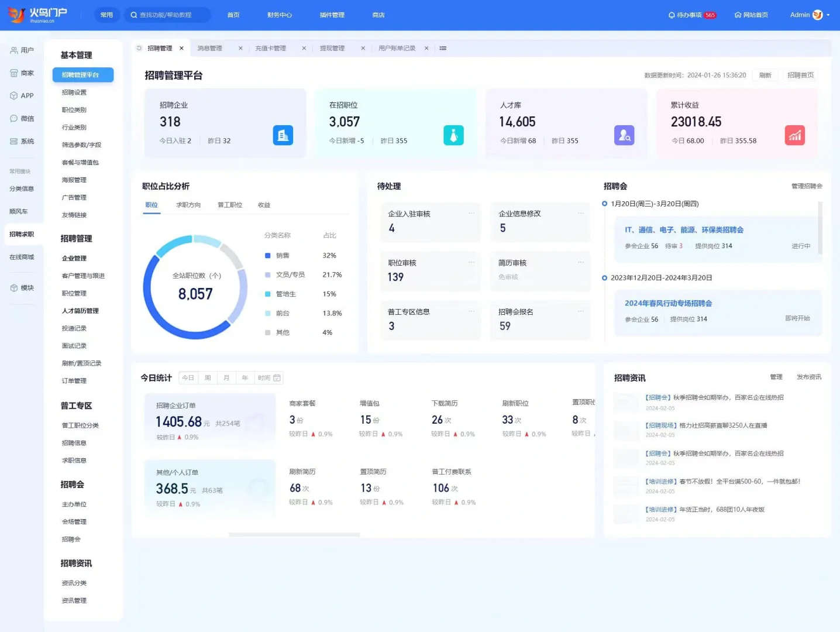Switch chart to 收益 tab

(264, 205)
